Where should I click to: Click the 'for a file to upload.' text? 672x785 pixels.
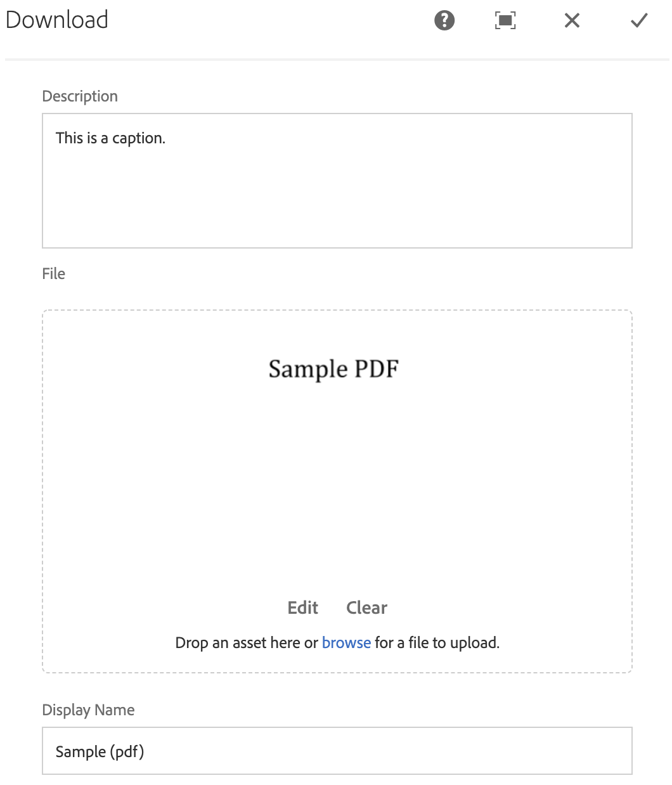click(437, 643)
